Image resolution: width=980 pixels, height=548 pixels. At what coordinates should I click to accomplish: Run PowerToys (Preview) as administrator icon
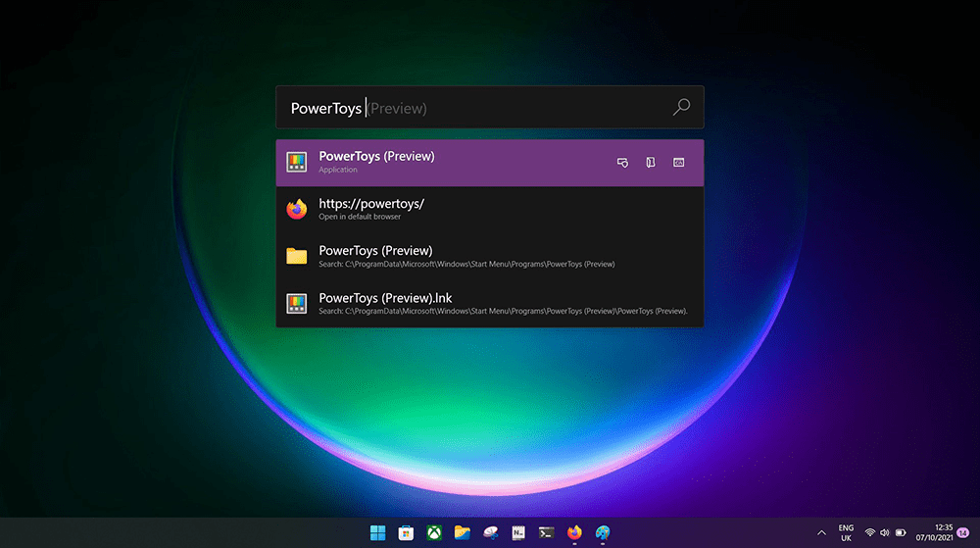(622, 163)
